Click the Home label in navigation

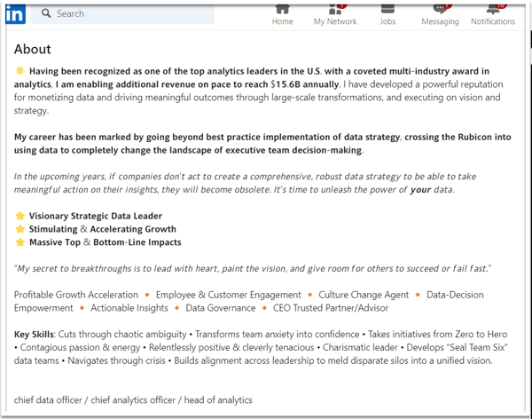(282, 21)
